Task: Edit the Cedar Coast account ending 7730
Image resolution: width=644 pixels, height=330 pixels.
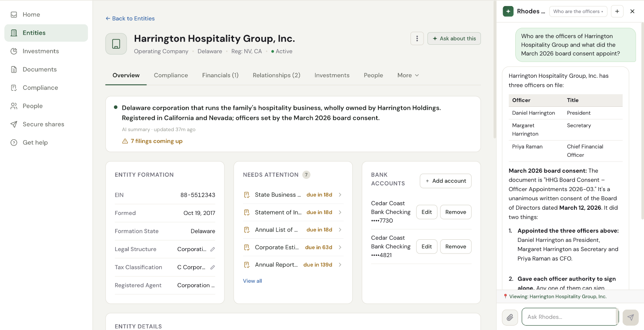Action: (x=427, y=212)
